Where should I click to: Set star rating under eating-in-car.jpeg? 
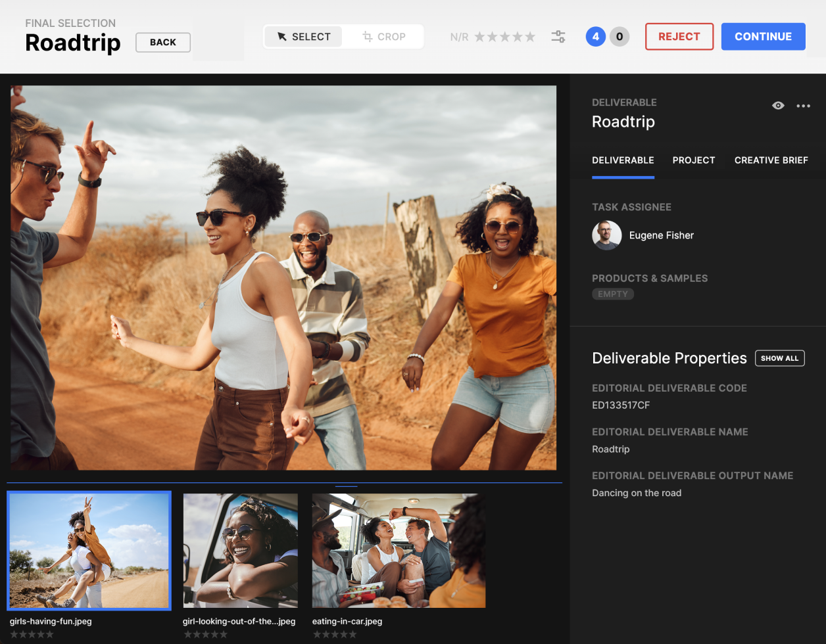[335, 634]
